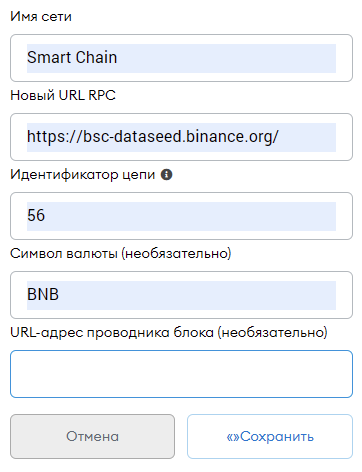The height and width of the screenshot is (472, 362).
Task: Click the 'Имя сети' label
Action: tap(41, 16)
